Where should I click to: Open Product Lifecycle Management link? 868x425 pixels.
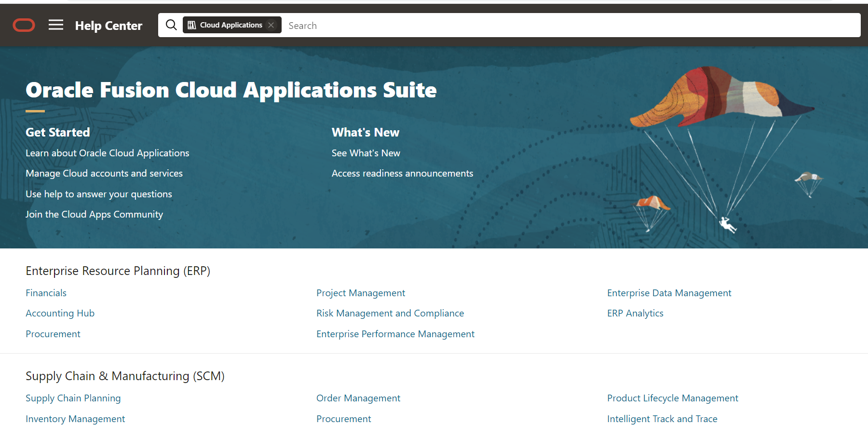click(x=673, y=398)
